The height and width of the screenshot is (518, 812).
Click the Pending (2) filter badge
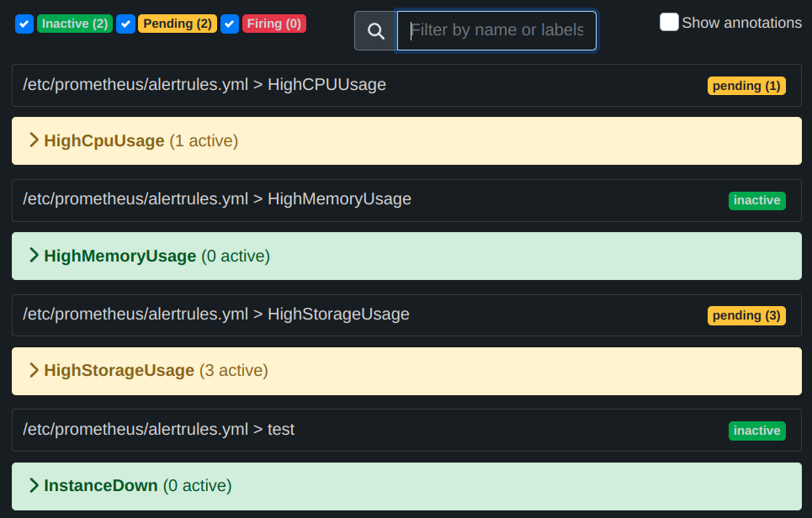177,24
